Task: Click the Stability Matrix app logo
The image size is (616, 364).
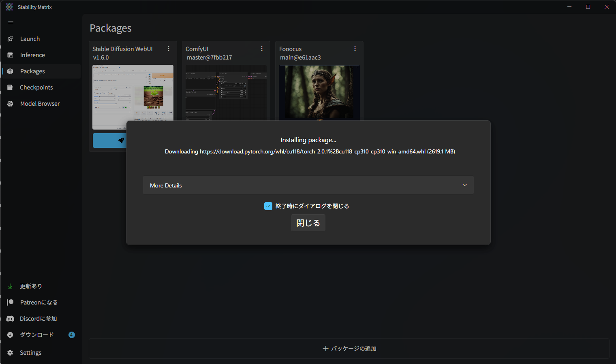Action: point(9,7)
